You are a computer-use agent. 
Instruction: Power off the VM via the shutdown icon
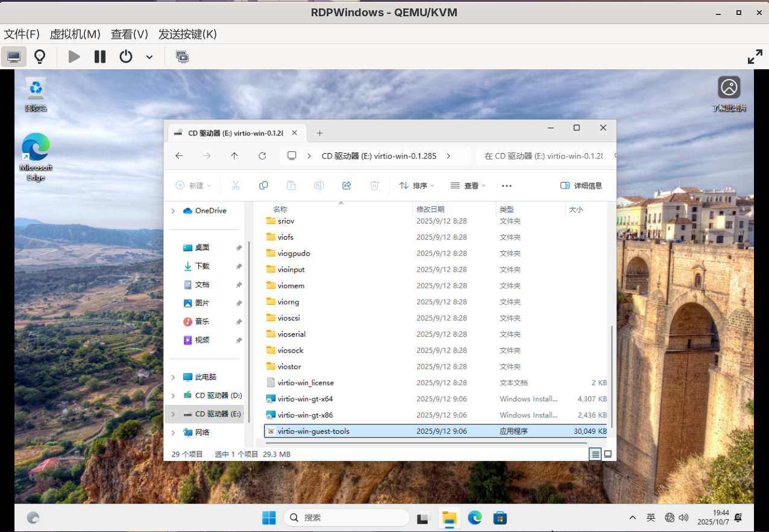[x=126, y=56]
